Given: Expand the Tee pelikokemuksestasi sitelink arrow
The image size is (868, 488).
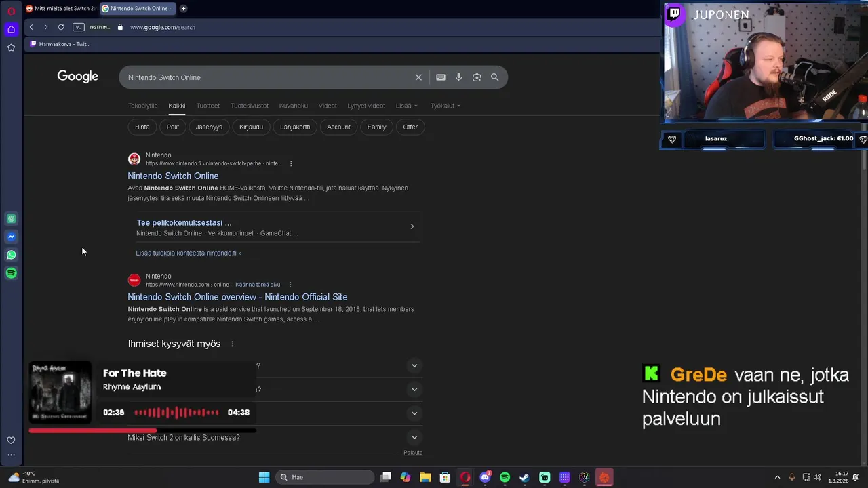Looking at the screenshot, I should pos(412,226).
